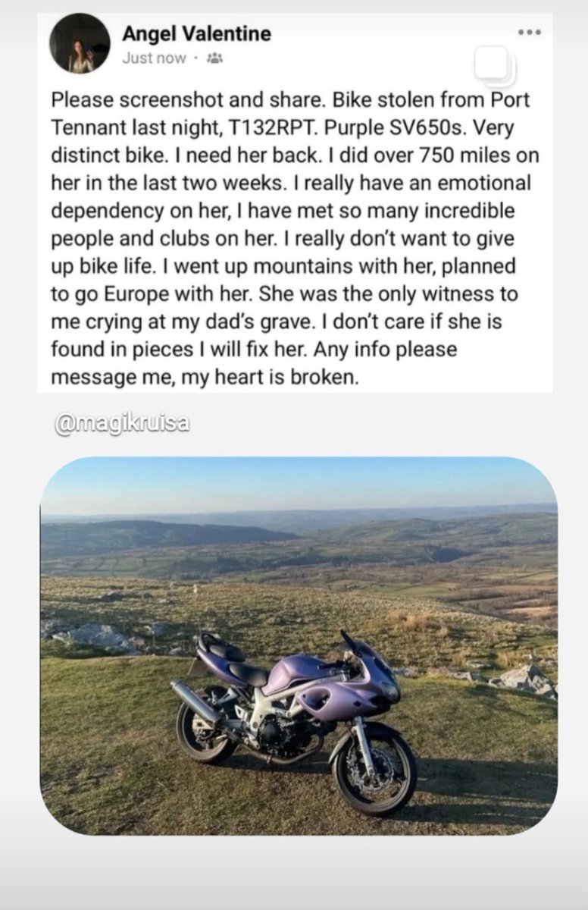Click the friends audience icon
This screenshot has width=588, height=910.
coord(214,58)
